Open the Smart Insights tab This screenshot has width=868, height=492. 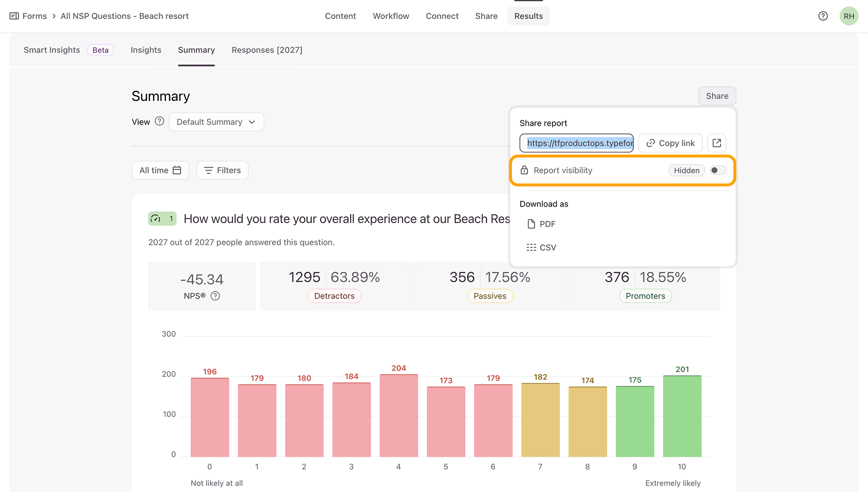52,50
